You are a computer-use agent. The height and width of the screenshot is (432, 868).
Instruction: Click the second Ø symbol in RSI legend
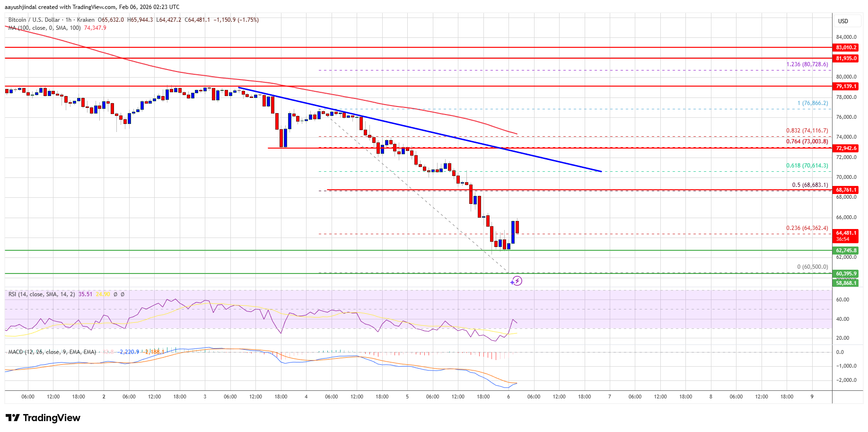[x=123, y=294]
